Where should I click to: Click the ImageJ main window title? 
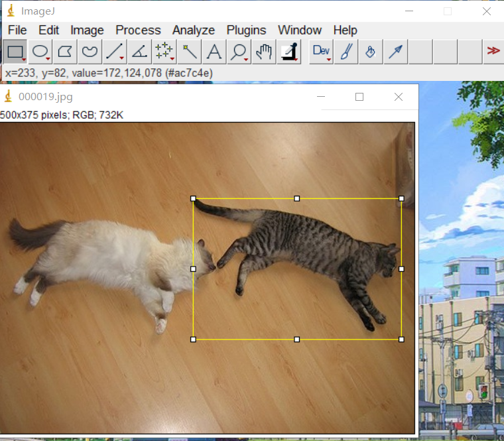coord(38,11)
